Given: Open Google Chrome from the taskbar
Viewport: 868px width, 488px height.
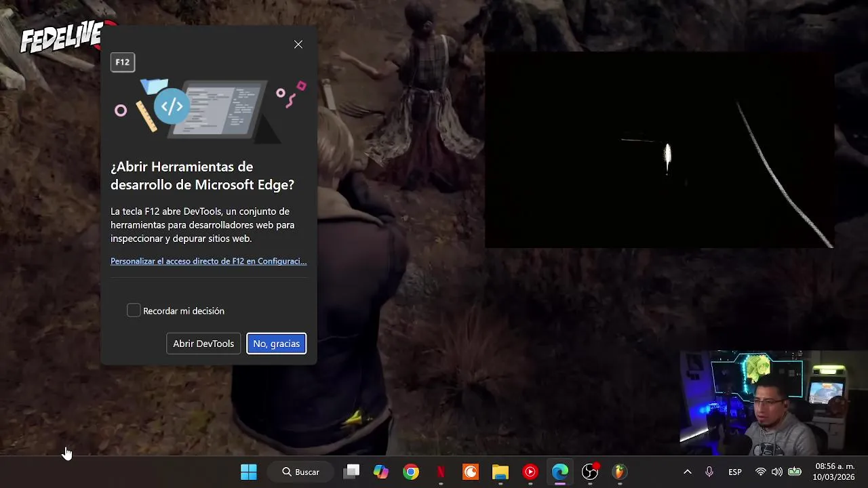Looking at the screenshot, I should coord(411,472).
